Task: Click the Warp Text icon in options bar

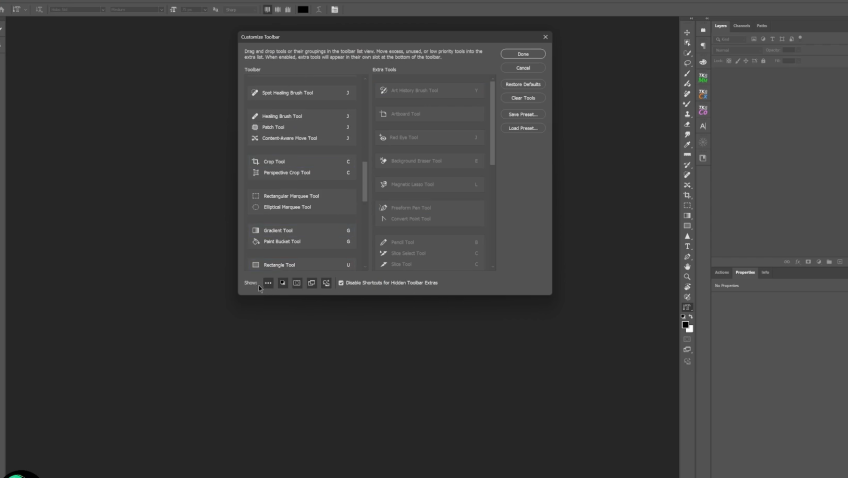Action: point(319,10)
